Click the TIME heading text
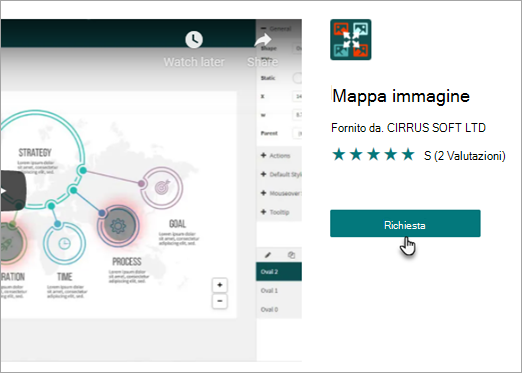Viewport: 522px width, 373px height. (x=64, y=277)
